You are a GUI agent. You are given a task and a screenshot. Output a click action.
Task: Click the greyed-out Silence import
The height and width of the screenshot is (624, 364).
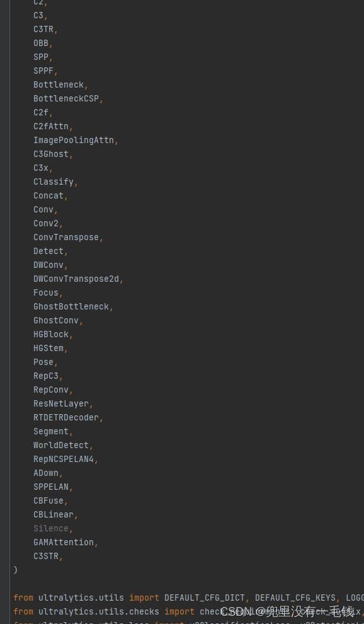click(51, 528)
